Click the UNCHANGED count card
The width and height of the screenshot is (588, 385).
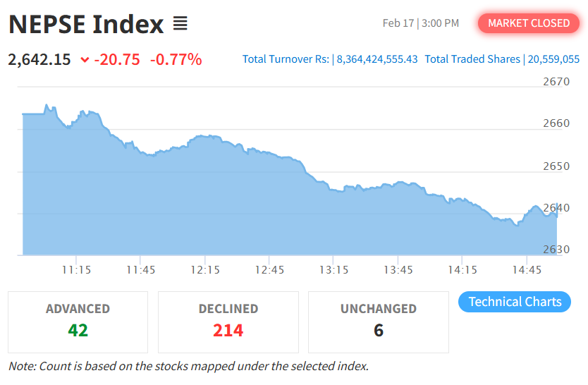pos(378,322)
